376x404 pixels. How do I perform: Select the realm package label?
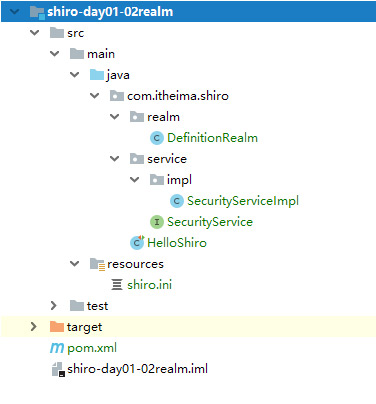pyautogui.click(x=163, y=117)
